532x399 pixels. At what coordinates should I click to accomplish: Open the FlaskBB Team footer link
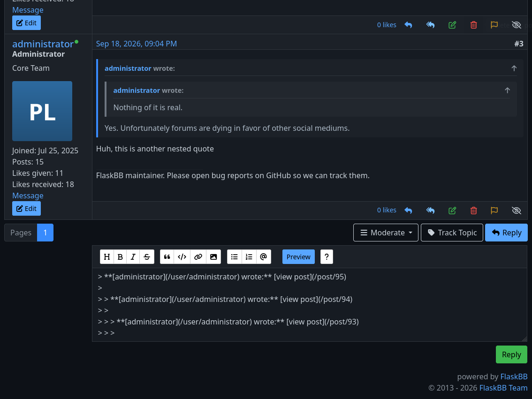(x=503, y=388)
